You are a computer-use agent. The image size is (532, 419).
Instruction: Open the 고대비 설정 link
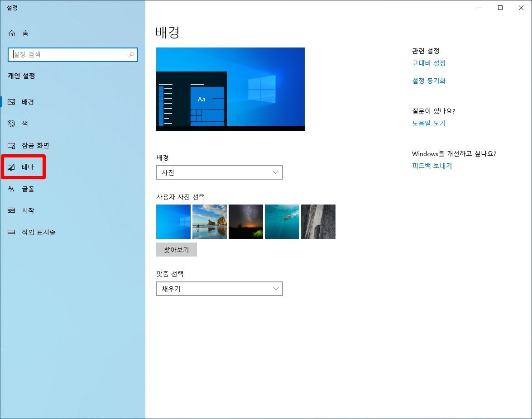(x=429, y=63)
